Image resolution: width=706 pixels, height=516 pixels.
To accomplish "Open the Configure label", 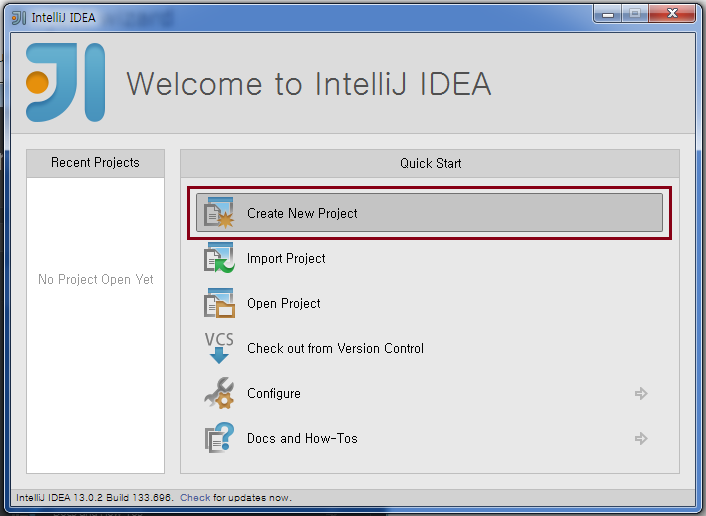I will click(x=274, y=394).
